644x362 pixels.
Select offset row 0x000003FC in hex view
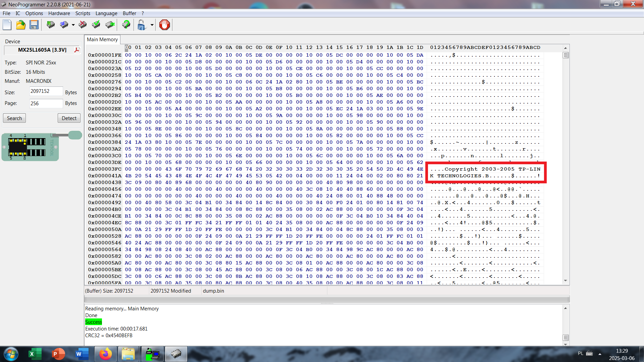[x=105, y=169]
